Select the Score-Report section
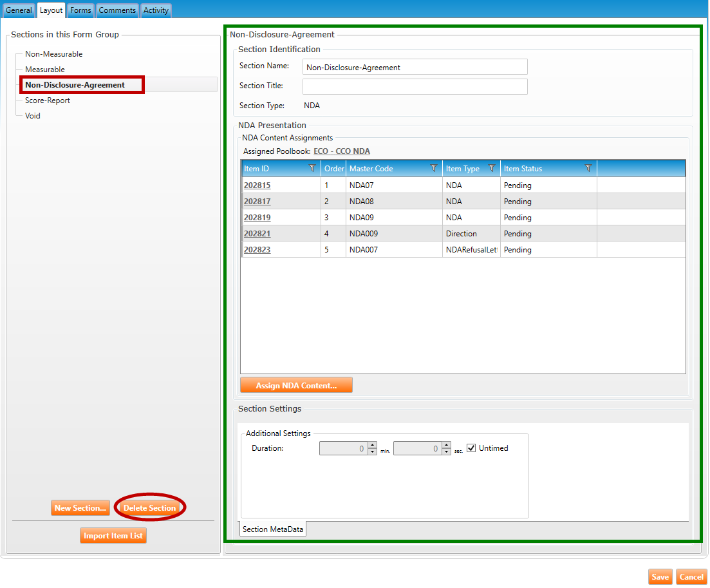This screenshot has height=588, width=710. coord(48,100)
